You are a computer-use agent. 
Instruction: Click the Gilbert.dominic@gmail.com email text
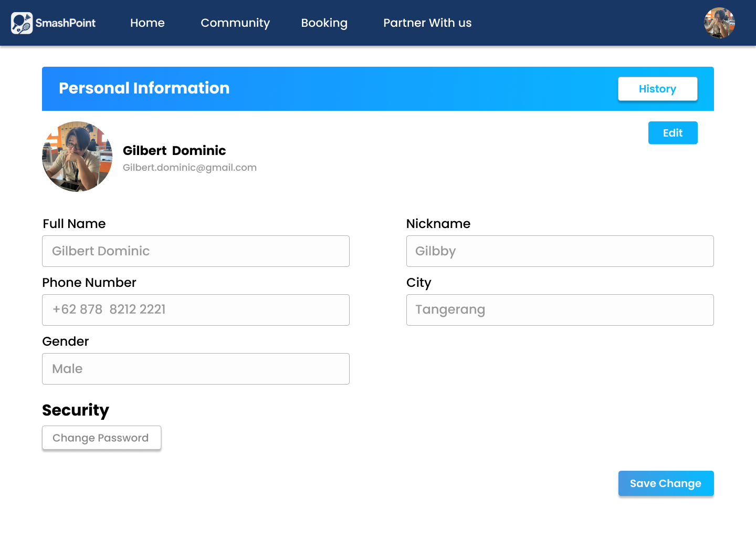[190, 168]
